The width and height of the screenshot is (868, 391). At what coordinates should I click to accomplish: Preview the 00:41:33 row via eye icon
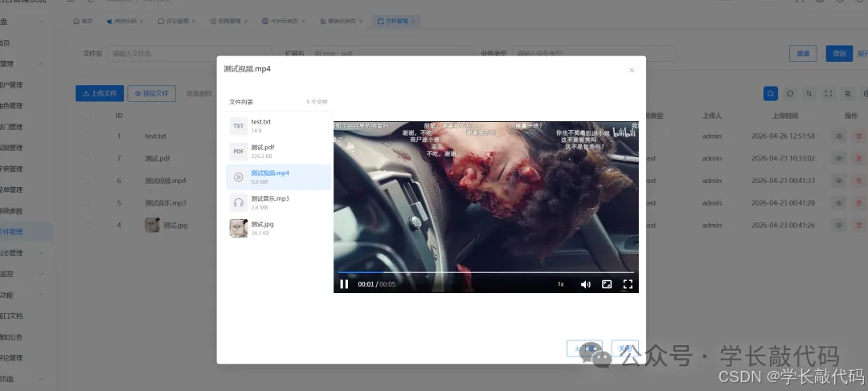click(838, 181)
